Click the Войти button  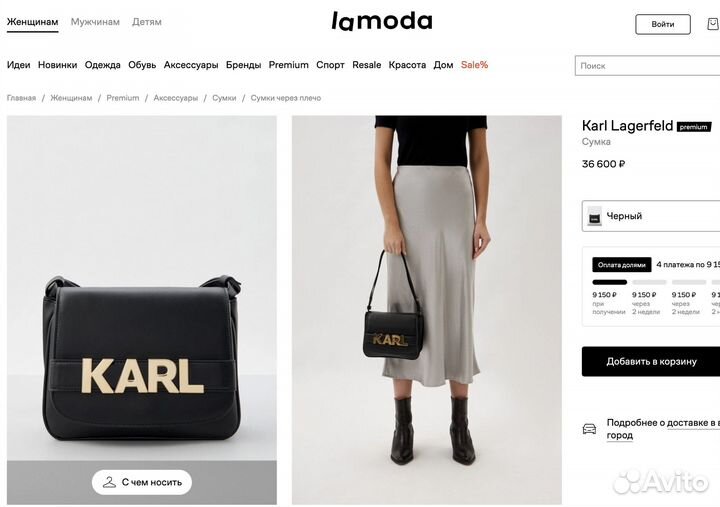pos(663,24)
